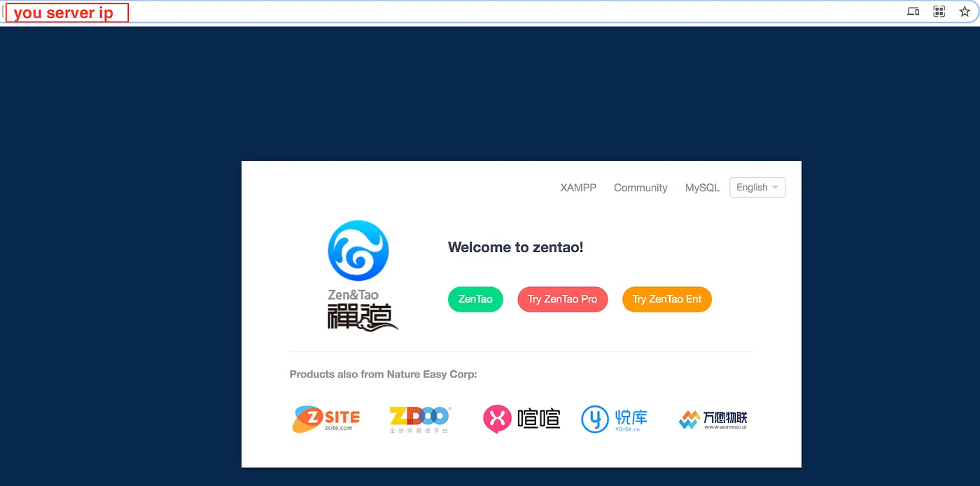The image size is (980, 486).
Task: Click the Zen&Tao logo image
Action: click(362, 275)
